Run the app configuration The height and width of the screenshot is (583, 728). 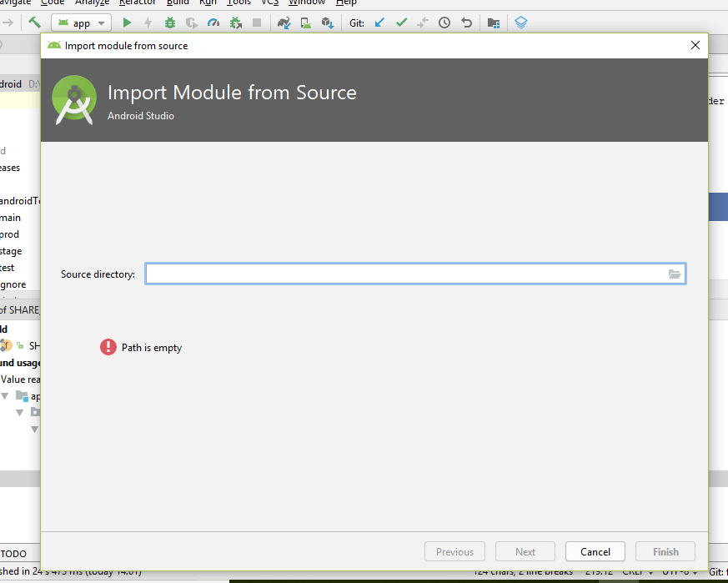pyautogui.click(x=127, y=23)
